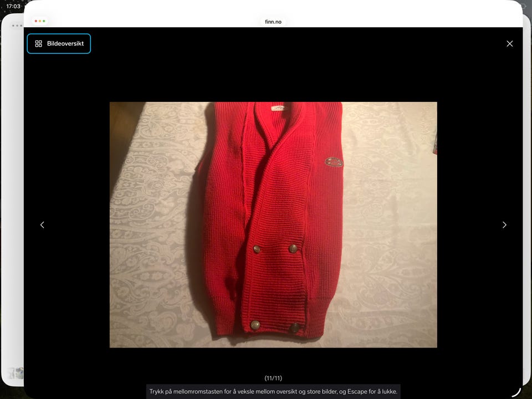Screen dimensions: 532x399
Task: Click the red cardigan photo
Action: (273, 224)
